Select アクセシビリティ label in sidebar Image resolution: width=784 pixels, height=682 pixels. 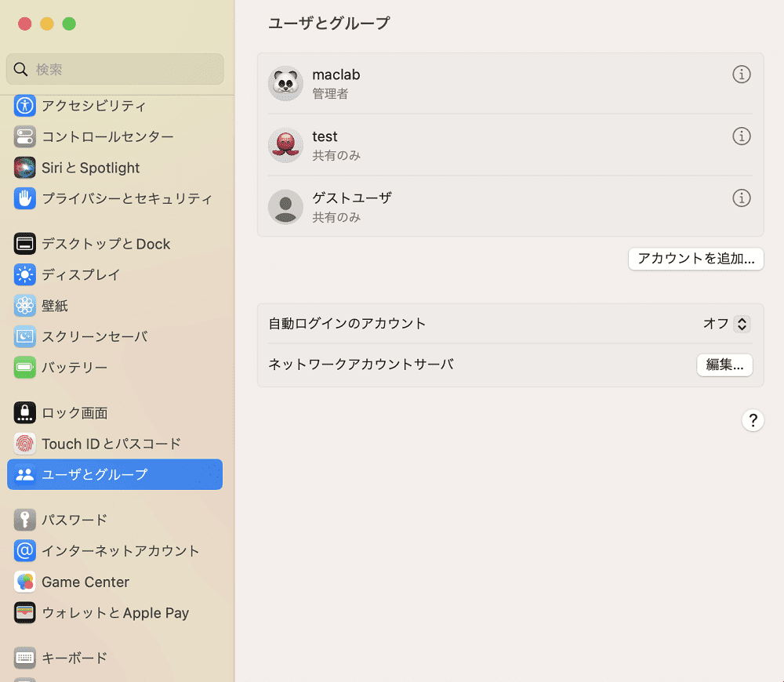coord(93,106)
